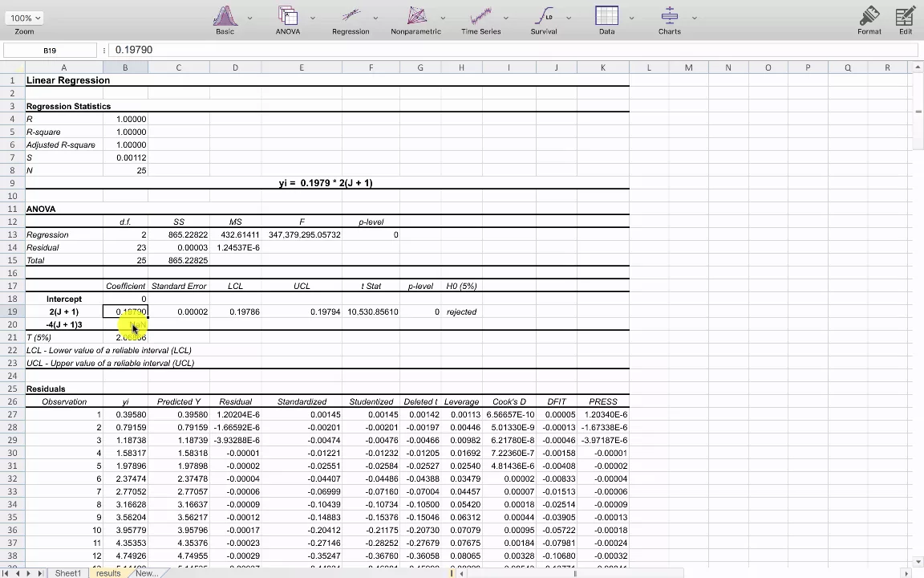Open the Regression tool icon
This screenshot has height=578, width=924.
pyautogui.click(x=351, y=16)
